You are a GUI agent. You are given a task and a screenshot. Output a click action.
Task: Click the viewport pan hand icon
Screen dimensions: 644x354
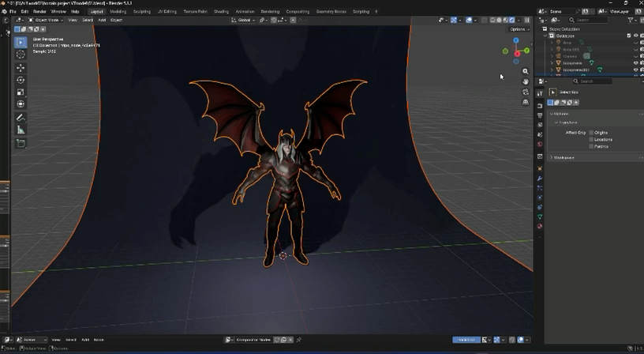[x=526, y=81]
